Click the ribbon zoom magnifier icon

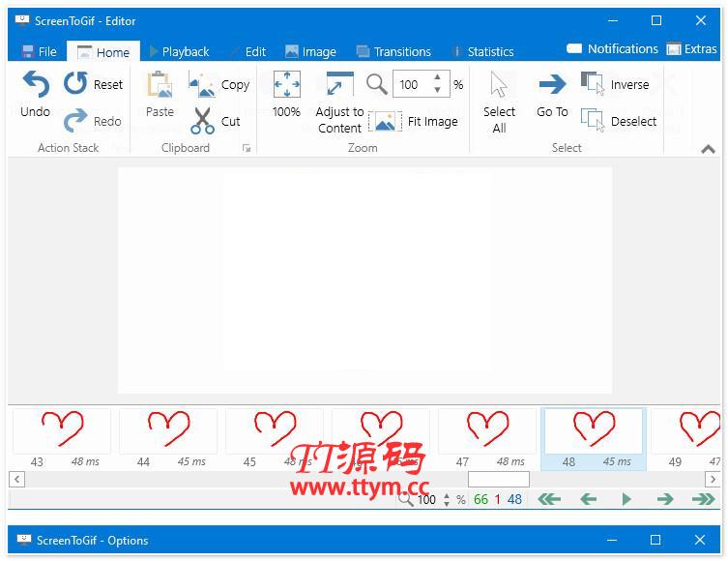pos(376,84)
